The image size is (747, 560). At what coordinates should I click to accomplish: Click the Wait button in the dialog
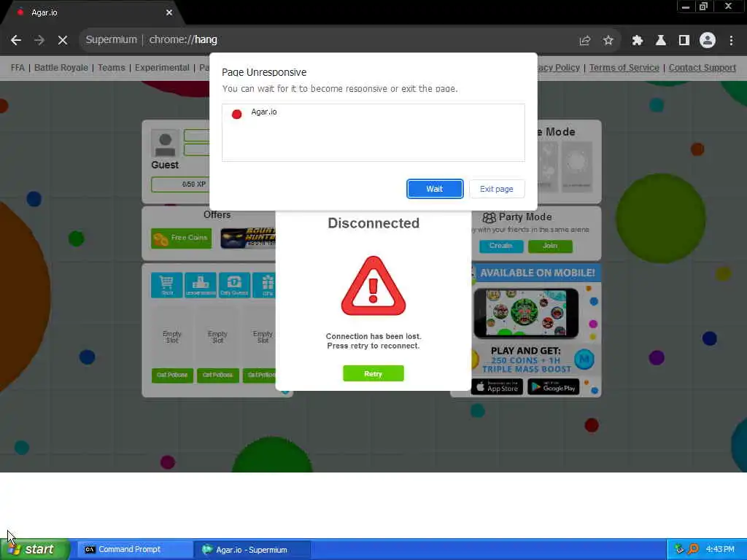pos(435,189)
